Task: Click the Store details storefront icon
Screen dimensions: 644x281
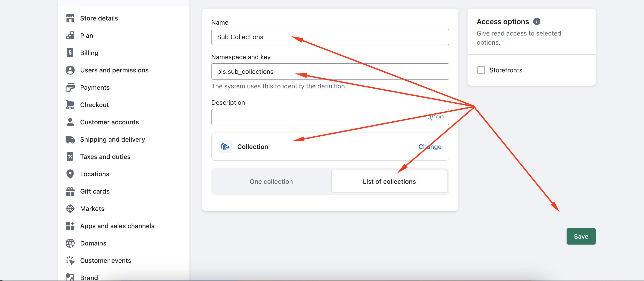Action: point(70,18)
